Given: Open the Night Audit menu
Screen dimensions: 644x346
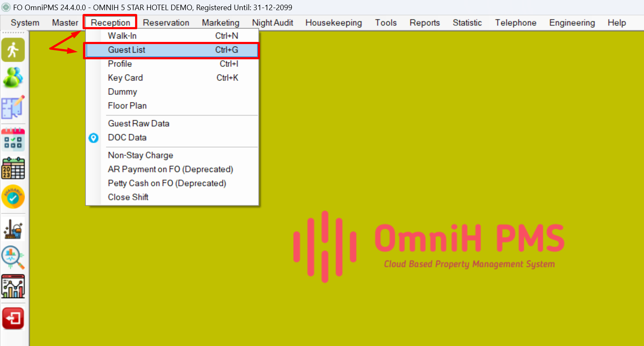Looking at the screenshot, I should [x=273, y=23].
